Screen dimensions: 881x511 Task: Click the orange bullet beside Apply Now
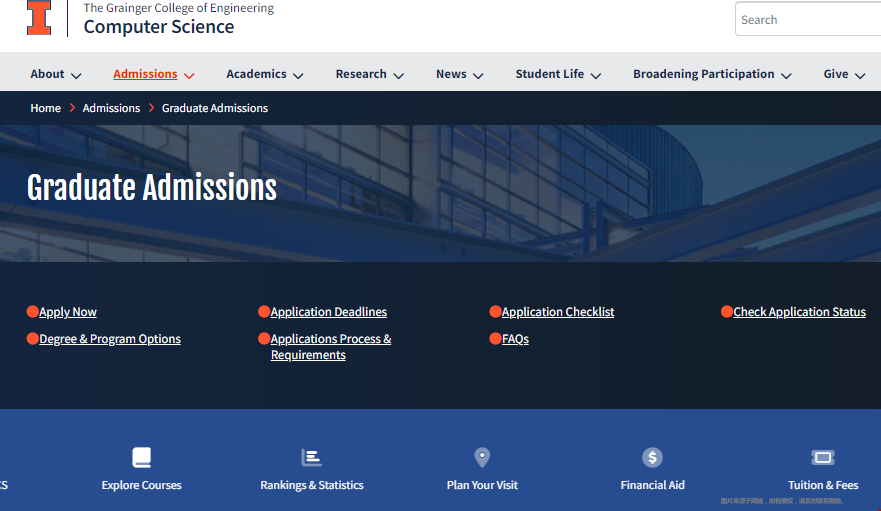(32, 312)
